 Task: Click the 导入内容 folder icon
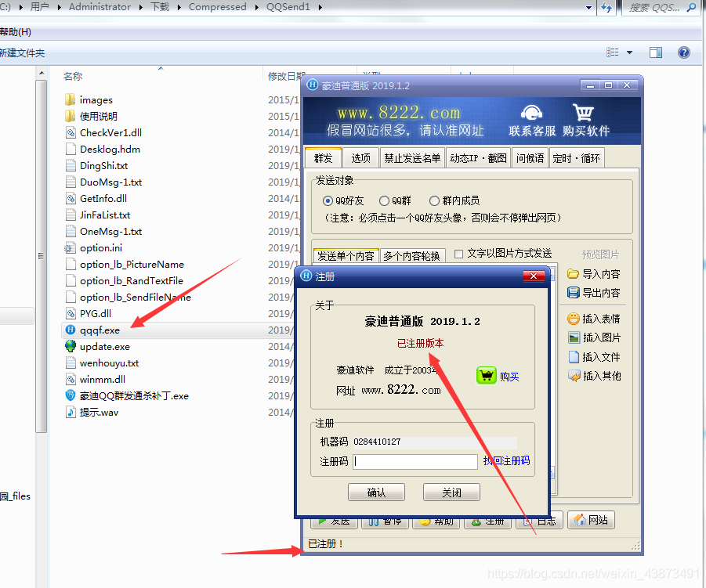click(573, 274)
